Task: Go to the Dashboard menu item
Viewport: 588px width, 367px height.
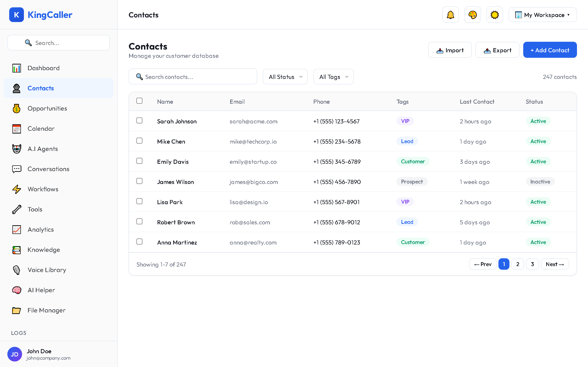Action: pos(43,68)
